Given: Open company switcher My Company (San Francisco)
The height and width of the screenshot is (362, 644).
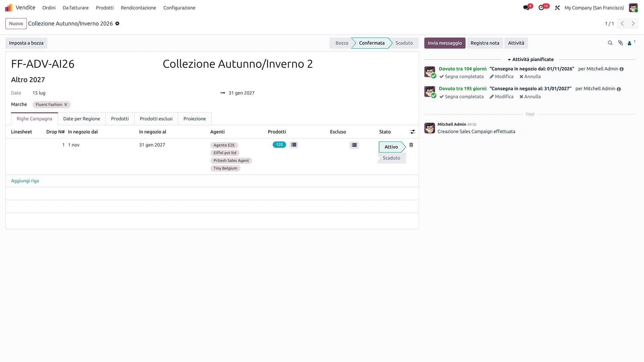Looking at the screenshot, I should [594, 8].
